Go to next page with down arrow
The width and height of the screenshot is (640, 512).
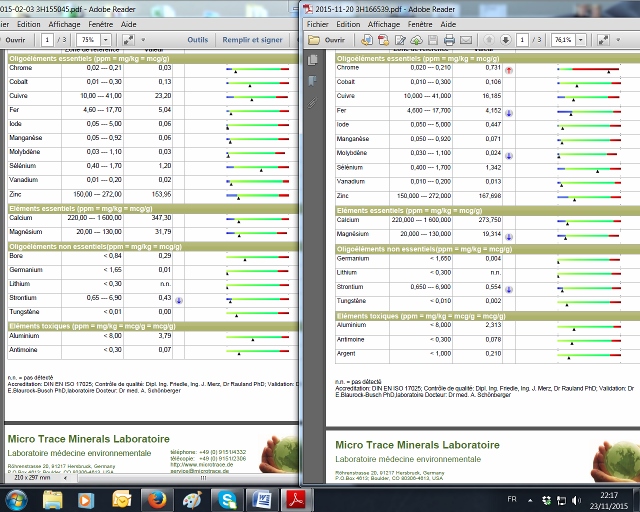pos(506,40)
